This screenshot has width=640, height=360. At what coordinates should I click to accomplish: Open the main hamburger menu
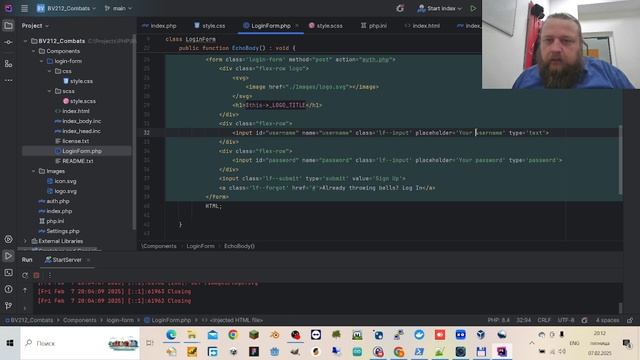tap(24, 8)
